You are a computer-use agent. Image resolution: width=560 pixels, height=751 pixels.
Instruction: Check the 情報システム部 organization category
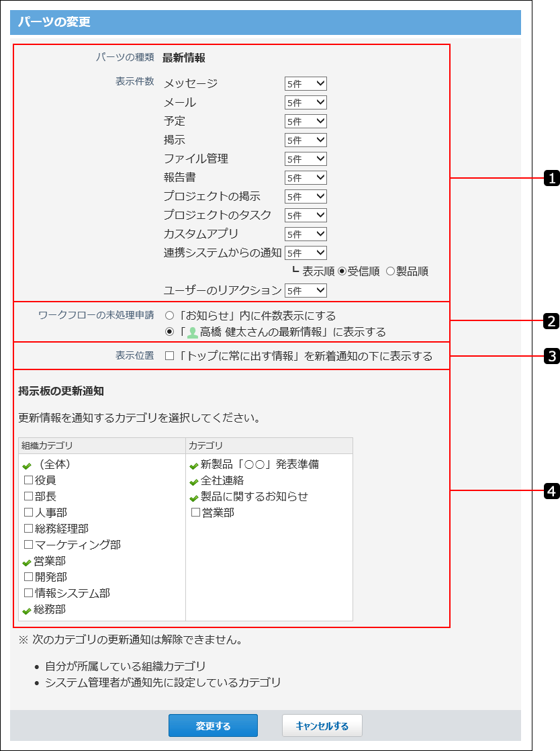[x=28, y=593]
